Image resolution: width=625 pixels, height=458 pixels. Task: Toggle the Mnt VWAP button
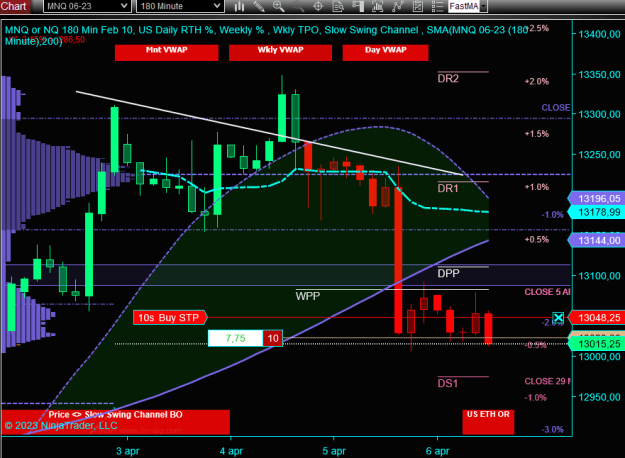click(167, 53)
